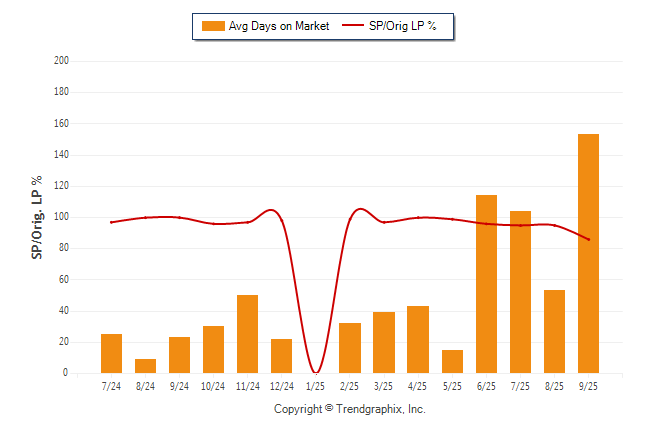The width and height of the screenshot is (646, 434).
Task: Click the 11/24 orange bar
Action: (248, 334)
